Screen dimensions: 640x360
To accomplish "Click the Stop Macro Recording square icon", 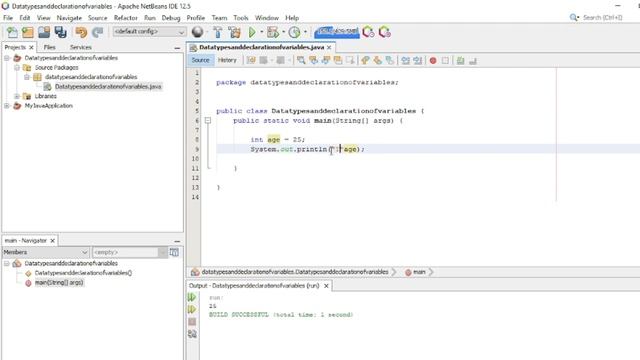I will tap(445, 61).
